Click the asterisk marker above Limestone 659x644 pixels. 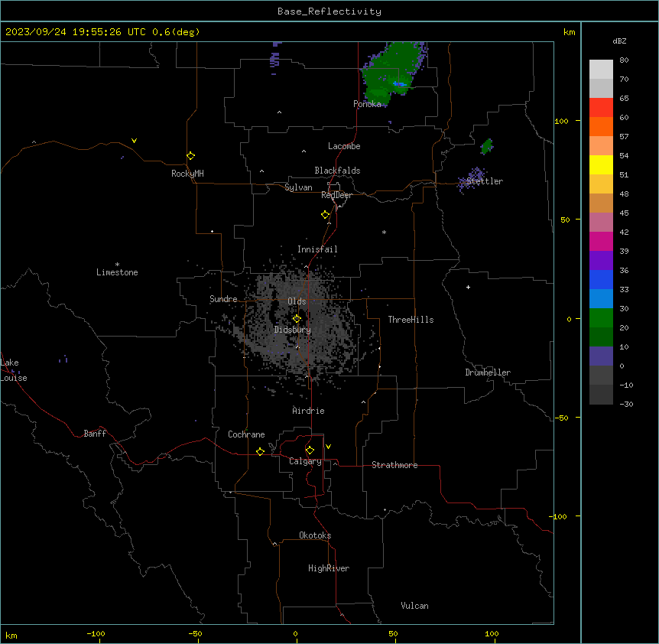117,264
